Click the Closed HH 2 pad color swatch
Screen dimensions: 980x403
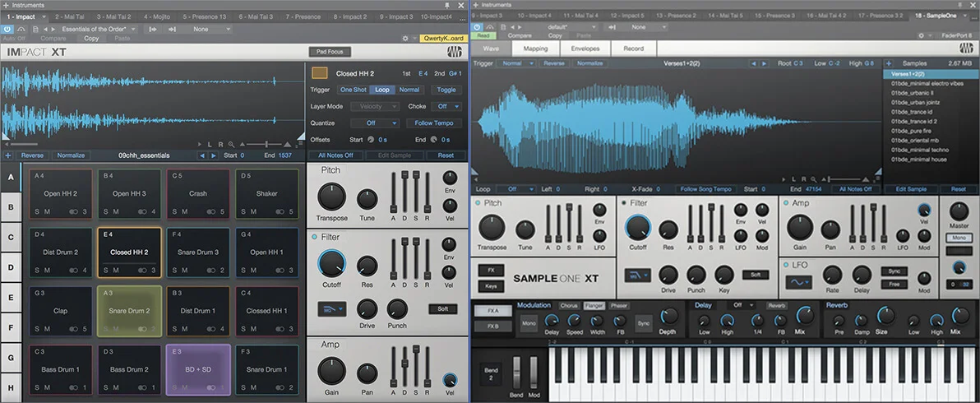click(320, 73)
